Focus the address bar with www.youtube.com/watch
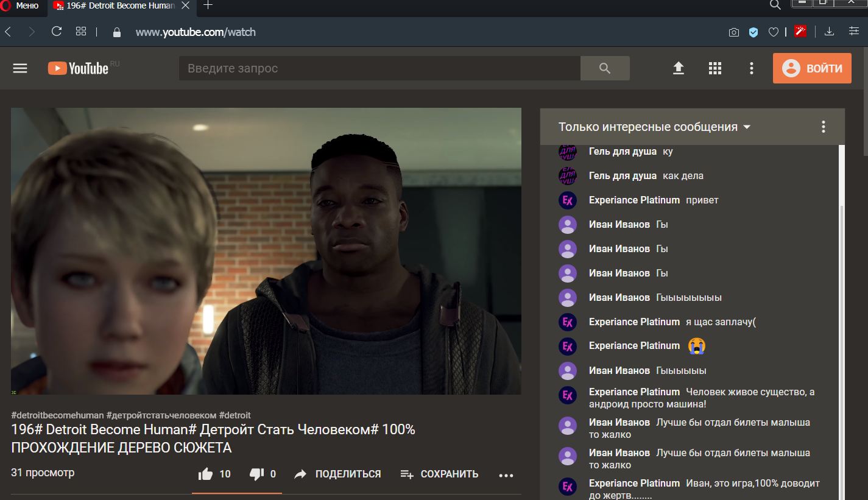Screen dimensions: 868x500 196,32
